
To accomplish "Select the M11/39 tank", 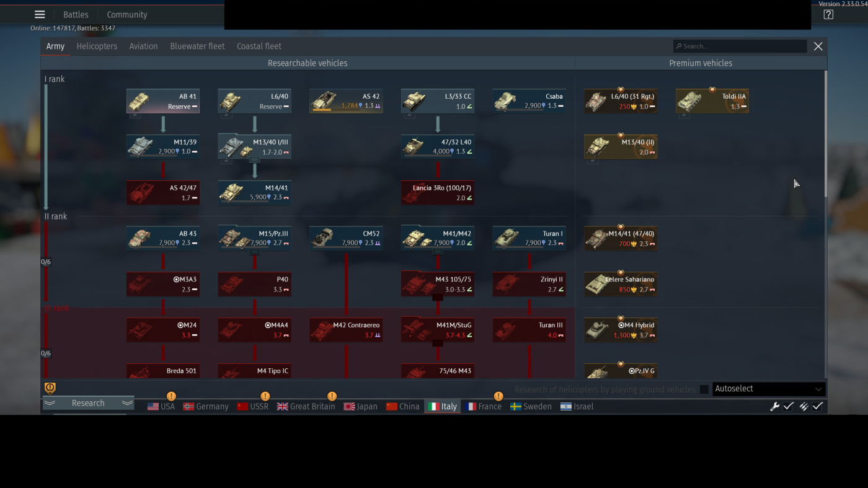I will (163, 147).
